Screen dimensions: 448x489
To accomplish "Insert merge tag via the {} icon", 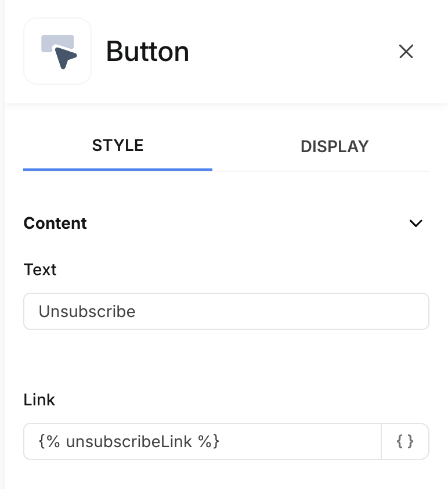I will [405, 441].
